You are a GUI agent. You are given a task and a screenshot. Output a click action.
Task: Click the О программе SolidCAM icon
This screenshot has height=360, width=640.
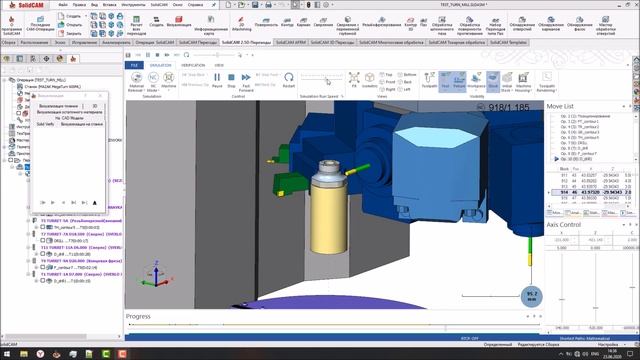pos(11,25)
